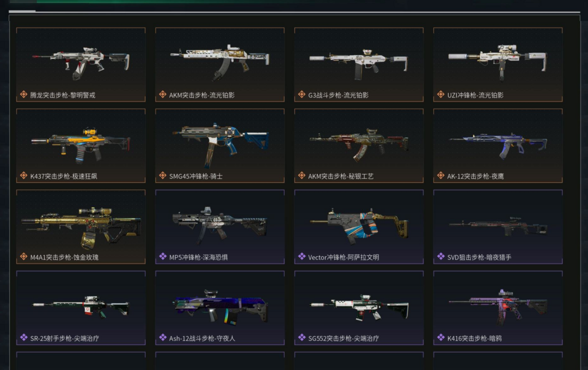The image size is (588, 370).
Task: Pick the K437突击步枪-极速狂飙 skin
Action: click(81, 145)
